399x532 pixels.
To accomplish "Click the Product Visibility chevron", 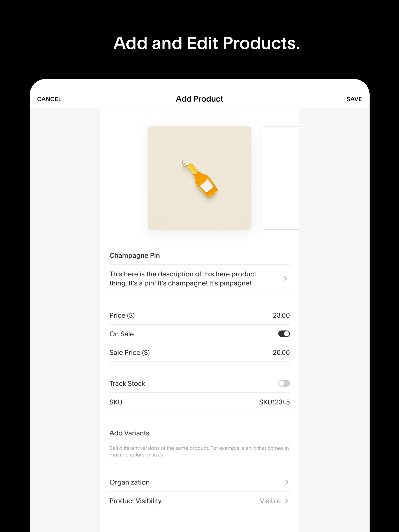I will [287, 501].
